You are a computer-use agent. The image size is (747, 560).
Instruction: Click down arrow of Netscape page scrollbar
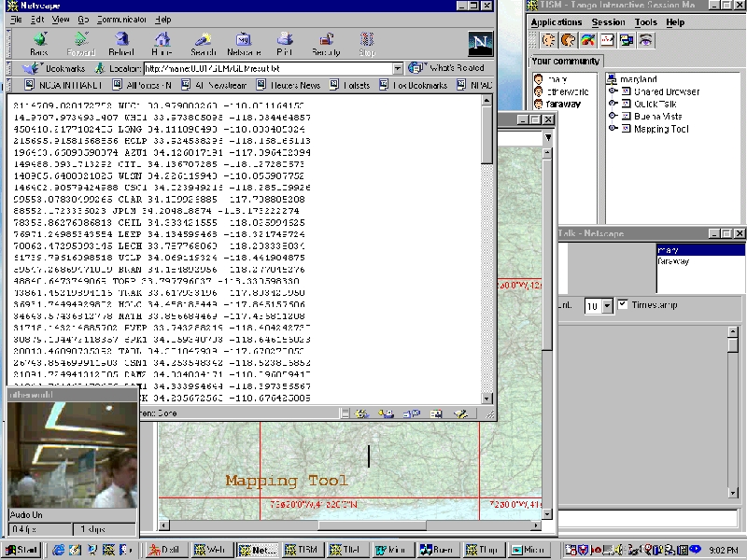tap(486, 399)
